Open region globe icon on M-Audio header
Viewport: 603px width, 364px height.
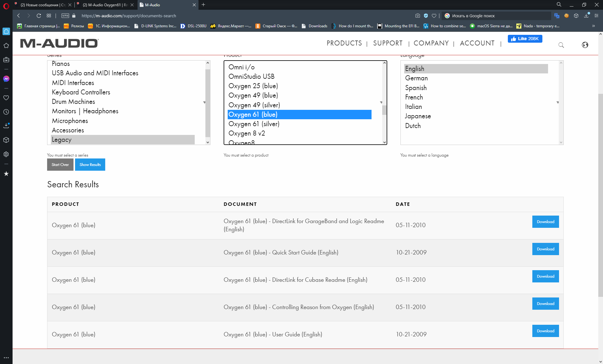pos(585,45)
